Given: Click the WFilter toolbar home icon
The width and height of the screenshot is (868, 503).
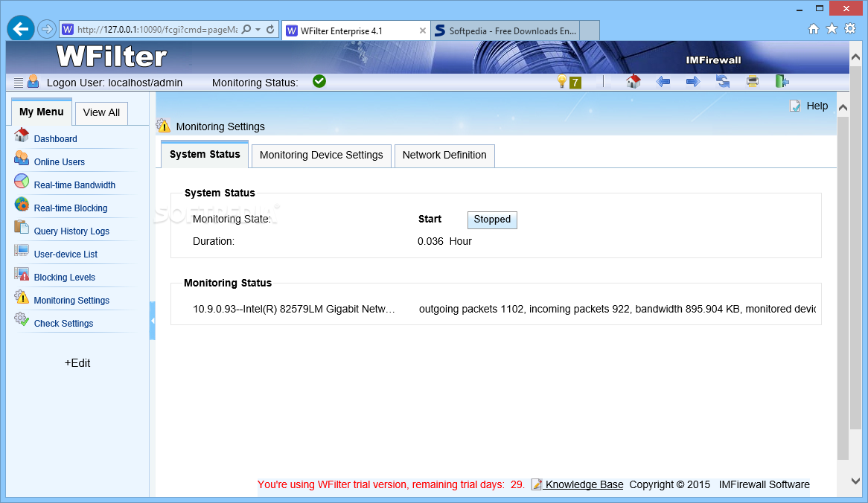Looking at the screenshot, I should coord(634,81).
